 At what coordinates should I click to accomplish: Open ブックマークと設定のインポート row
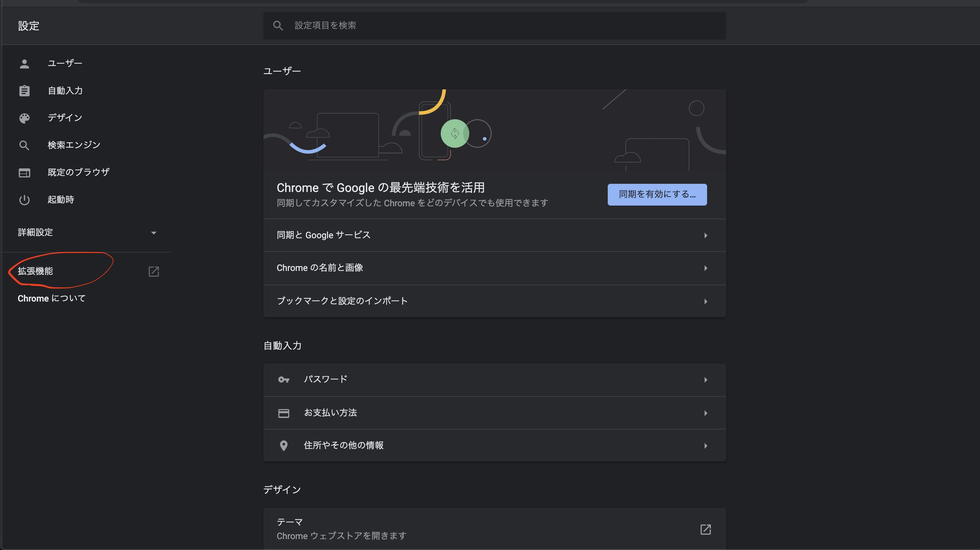[x=494, y=301]
